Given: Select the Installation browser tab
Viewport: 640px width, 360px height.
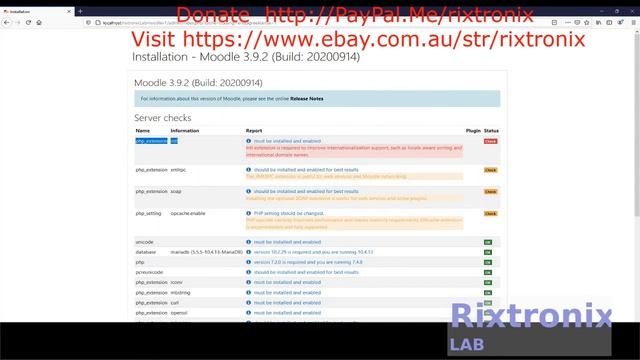Looking at the screenshot, I should [x=37, y=11].
